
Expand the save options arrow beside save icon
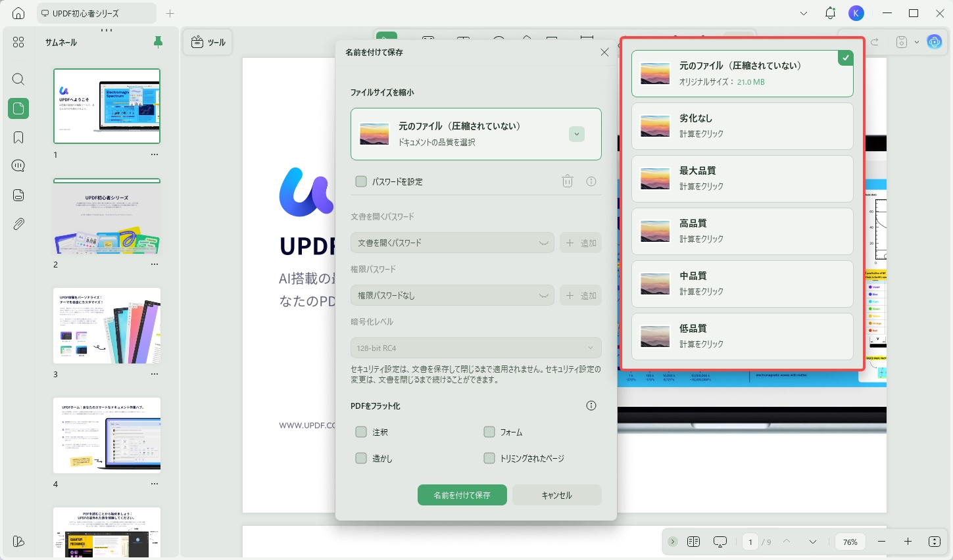pos(917,42)
